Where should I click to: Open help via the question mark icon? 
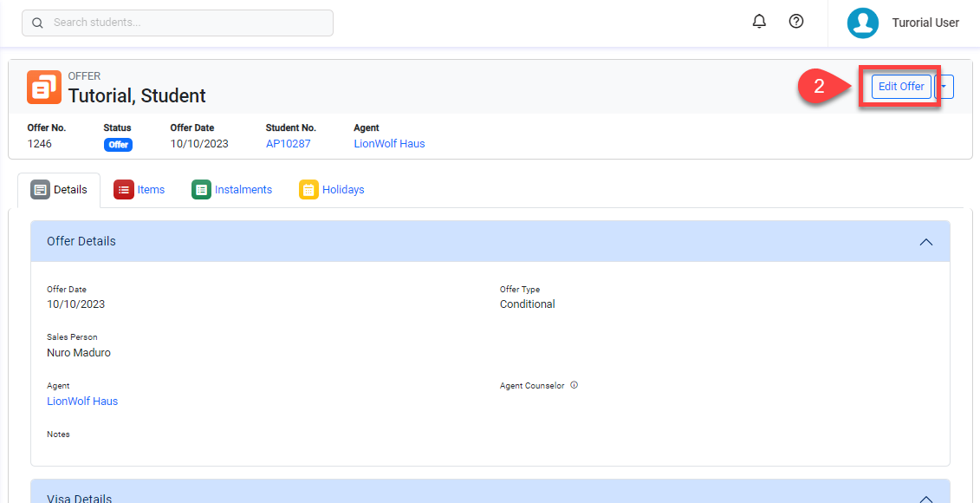point(796,22)
